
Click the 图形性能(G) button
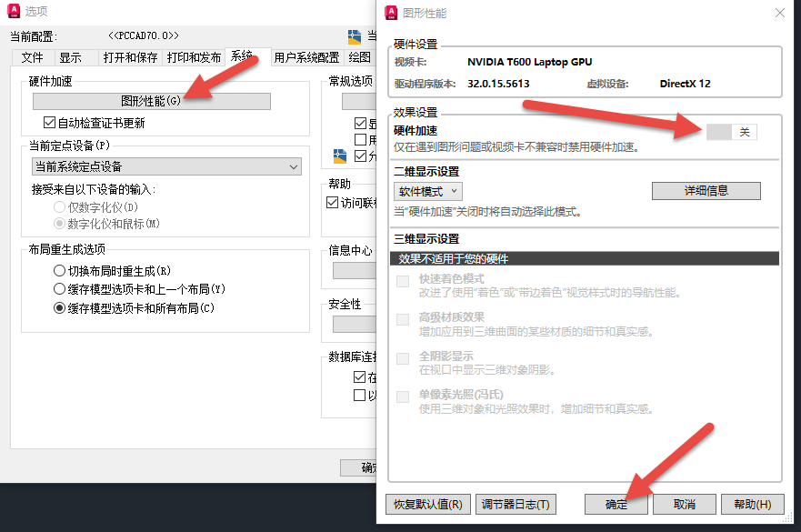151,100
